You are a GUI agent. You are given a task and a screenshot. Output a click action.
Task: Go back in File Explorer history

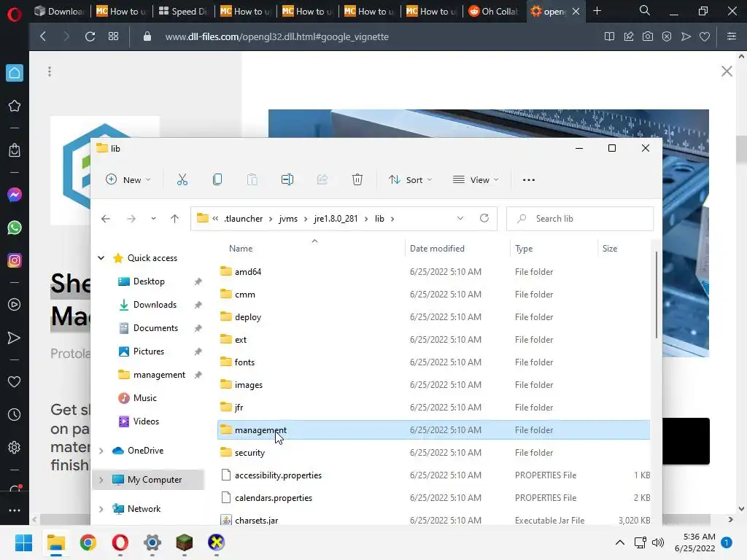[x=106, y=219]
